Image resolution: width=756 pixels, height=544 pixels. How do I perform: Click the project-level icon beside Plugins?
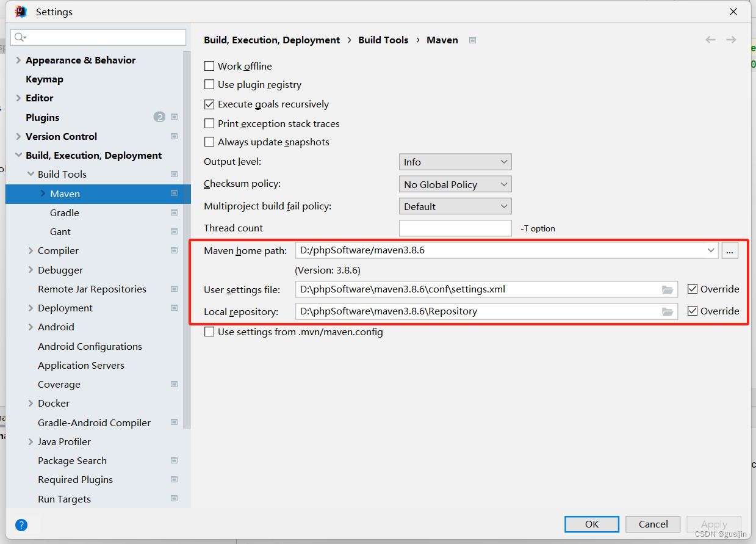point(174,117)
